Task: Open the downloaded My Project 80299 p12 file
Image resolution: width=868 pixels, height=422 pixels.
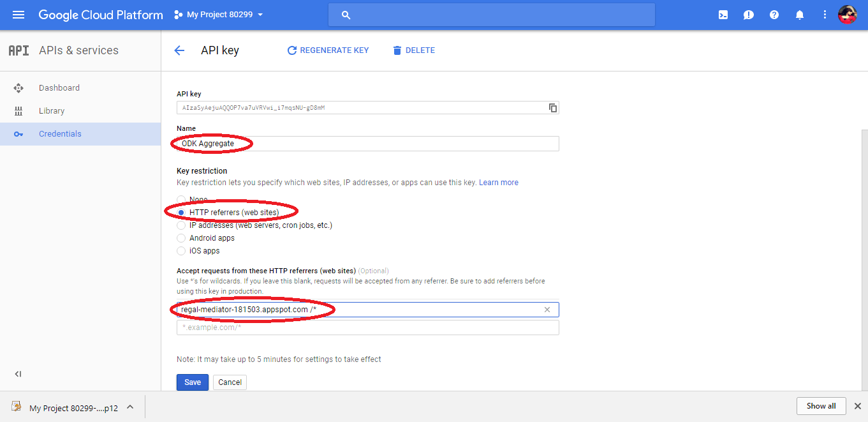Action: click(x=73, y=407)
